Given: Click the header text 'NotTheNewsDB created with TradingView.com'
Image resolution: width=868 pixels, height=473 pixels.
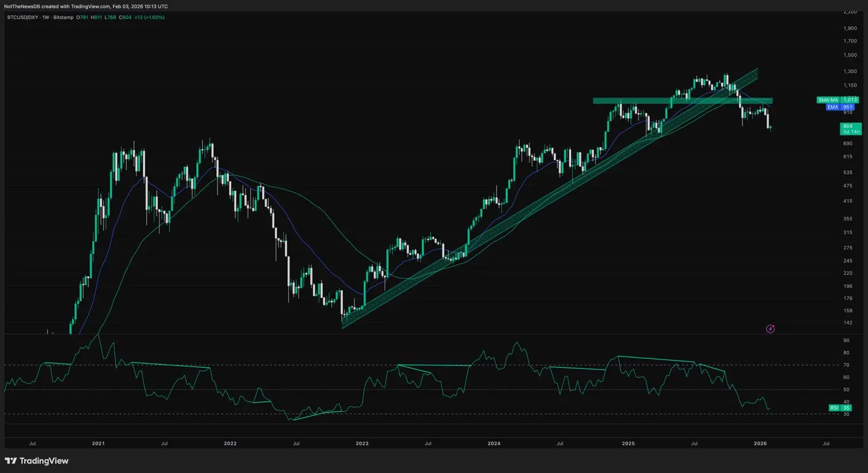Looking at the screenshot, I should [x=57, y=6].
